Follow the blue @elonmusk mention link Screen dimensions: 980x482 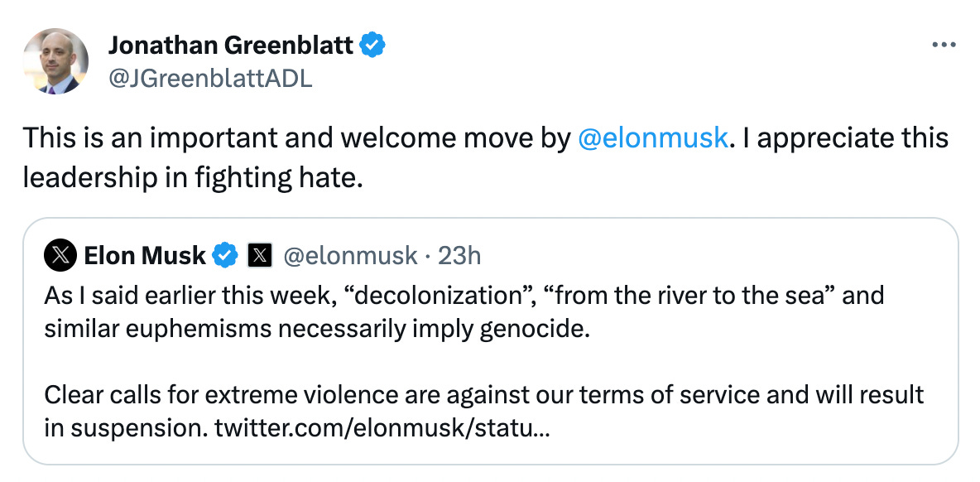(x=653, y=137)
